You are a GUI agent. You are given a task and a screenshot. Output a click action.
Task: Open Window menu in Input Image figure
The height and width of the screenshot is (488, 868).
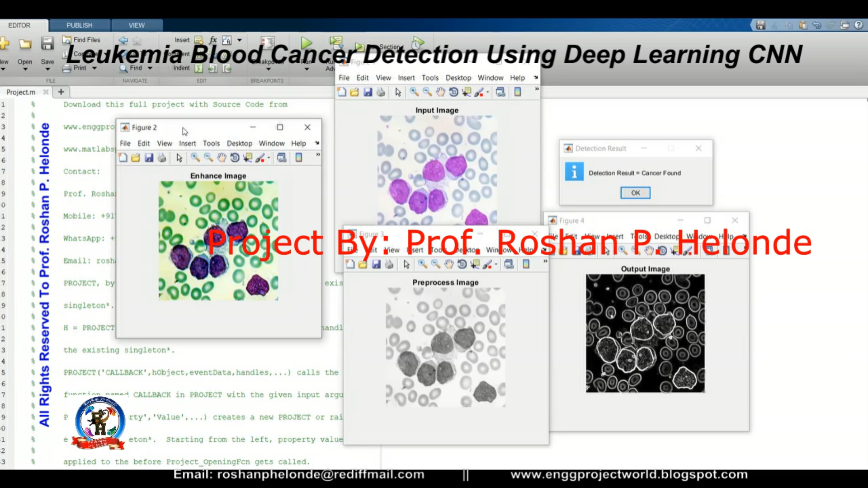(x=491, y=78)
